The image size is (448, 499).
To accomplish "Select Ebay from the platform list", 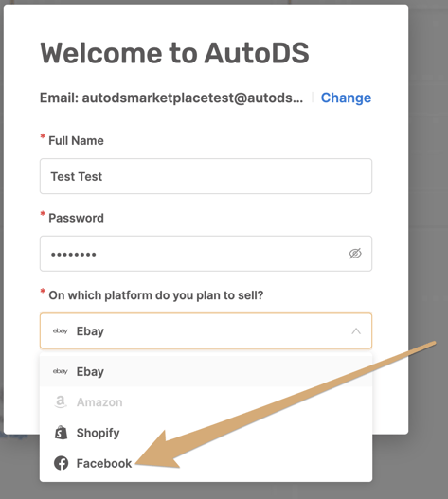I will tap(206, 371).
